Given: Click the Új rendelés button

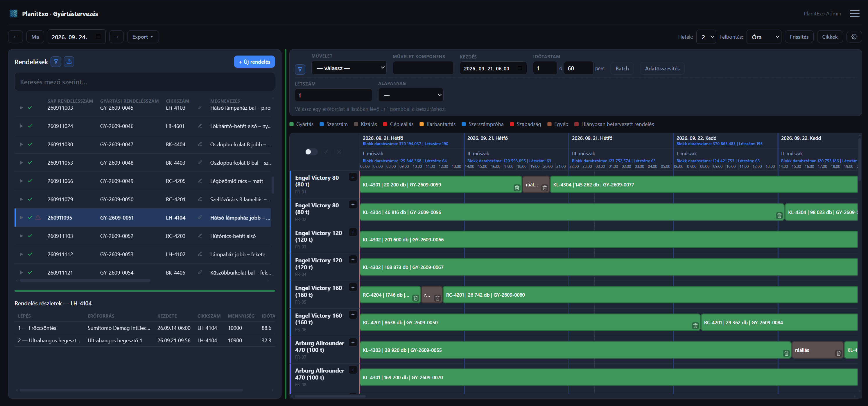Looking at the screenshot, I should (x=254, y=62).
